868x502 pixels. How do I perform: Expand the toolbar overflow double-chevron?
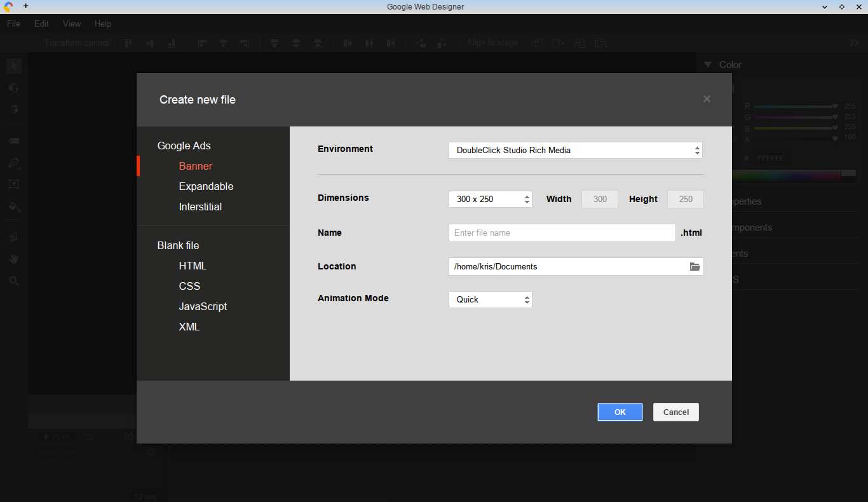click(x=854, y=43)
